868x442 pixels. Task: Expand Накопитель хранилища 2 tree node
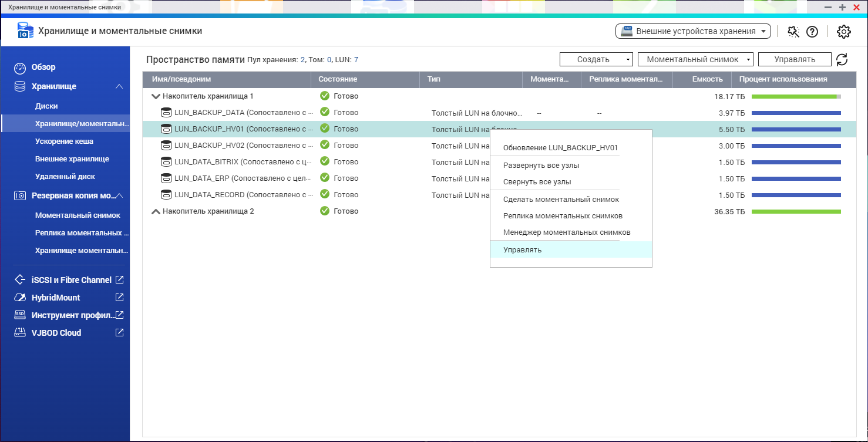(156, 211)
